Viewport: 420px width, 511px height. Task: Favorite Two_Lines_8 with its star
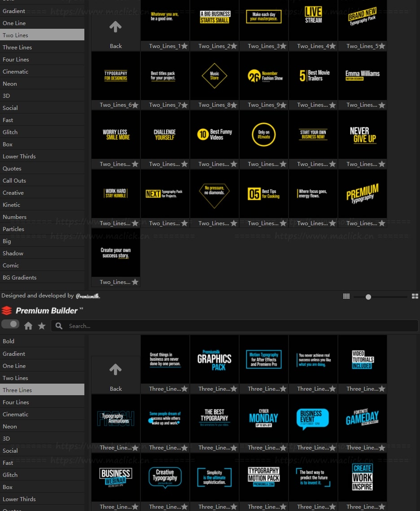(x=234, y=105)
